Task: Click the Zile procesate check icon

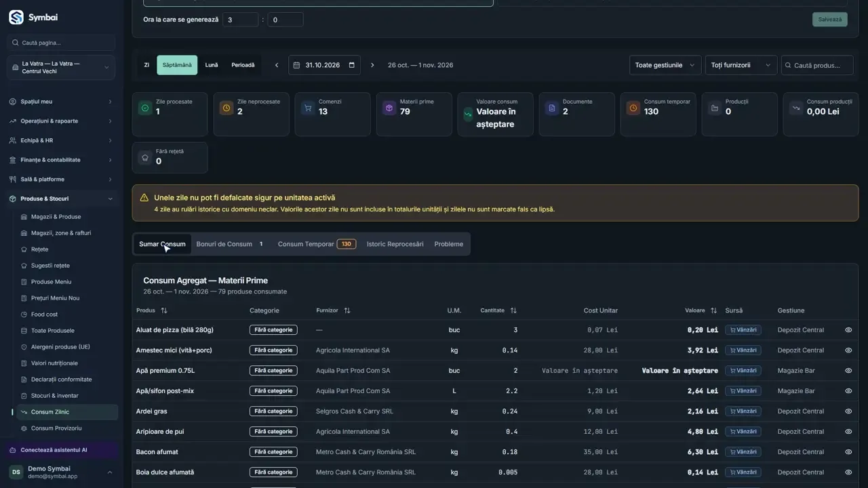Action: (145, 108)
